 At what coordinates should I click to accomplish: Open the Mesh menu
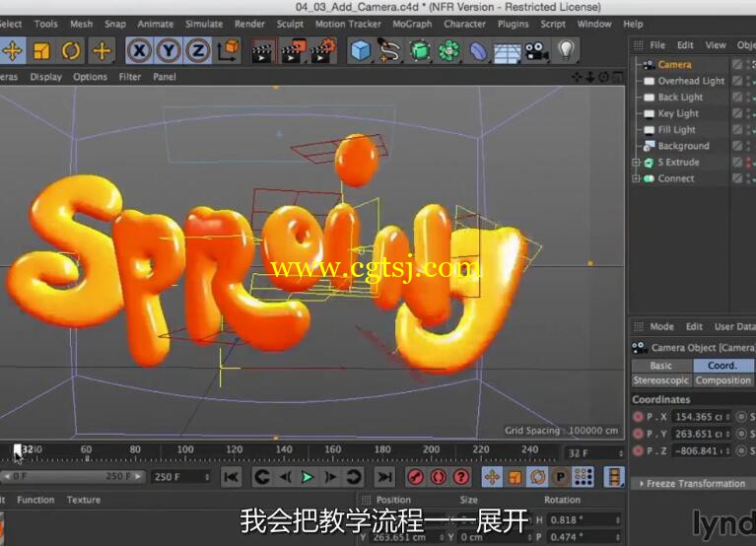[x=81, y=24]
